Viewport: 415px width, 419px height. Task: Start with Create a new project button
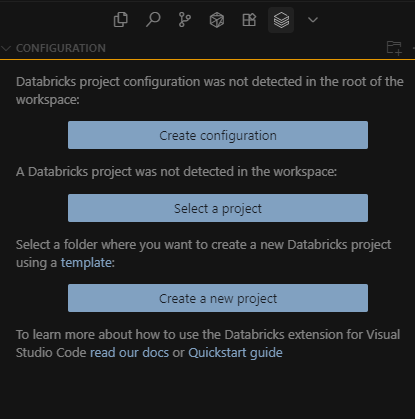point(218,298)
